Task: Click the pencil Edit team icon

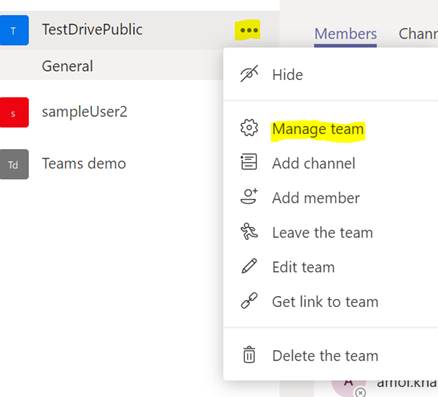Action: [249, 266]
